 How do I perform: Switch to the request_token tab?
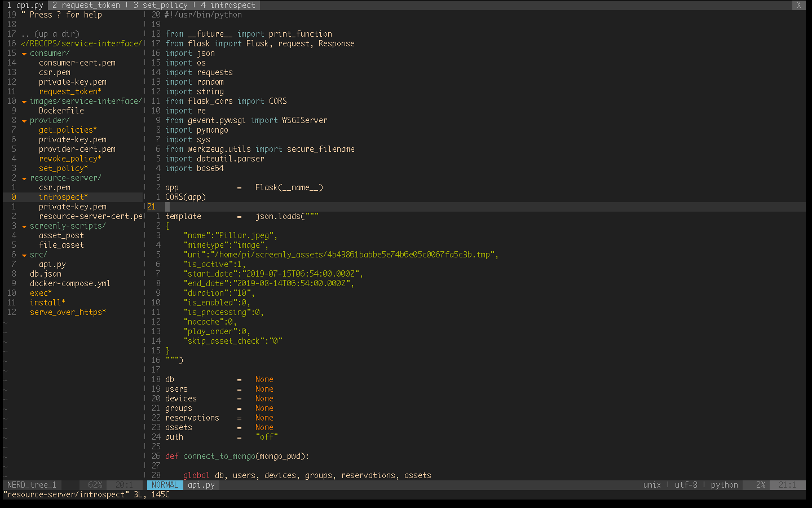[x=86, y=5]
